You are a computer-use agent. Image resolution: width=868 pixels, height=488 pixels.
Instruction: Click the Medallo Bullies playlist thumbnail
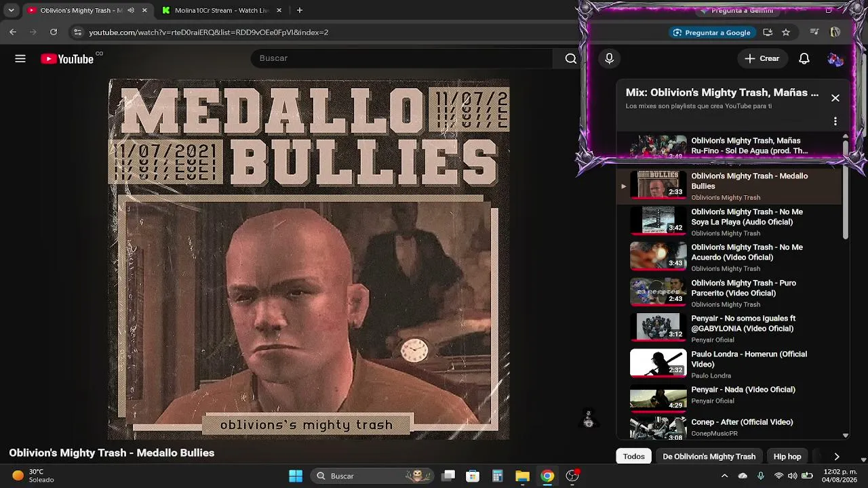click(658, 186)
